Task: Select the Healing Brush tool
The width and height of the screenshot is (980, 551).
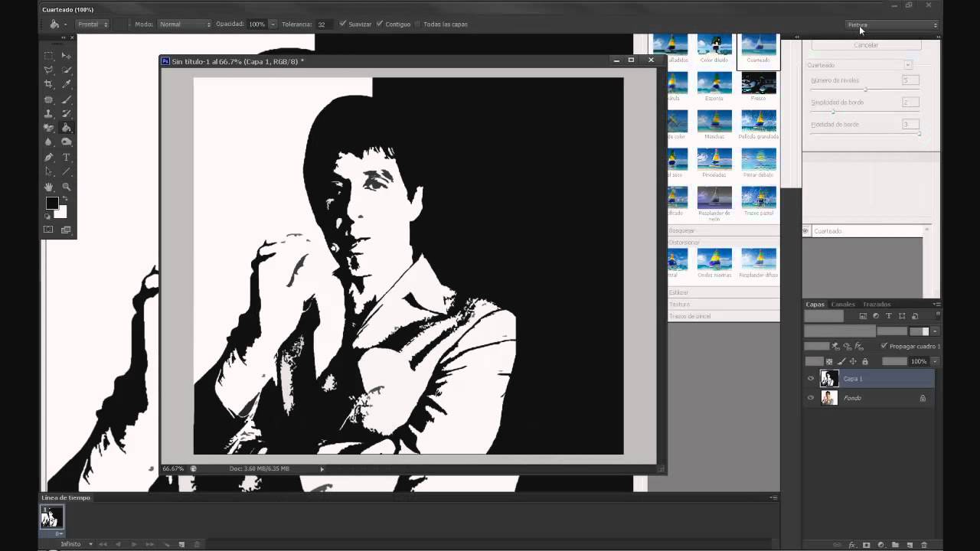Action: point(49,99)
